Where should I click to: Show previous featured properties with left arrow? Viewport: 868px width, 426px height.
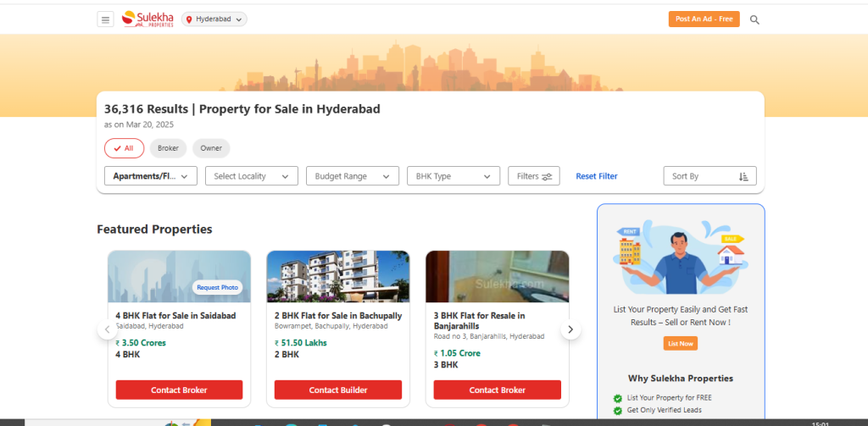(108, 329)
